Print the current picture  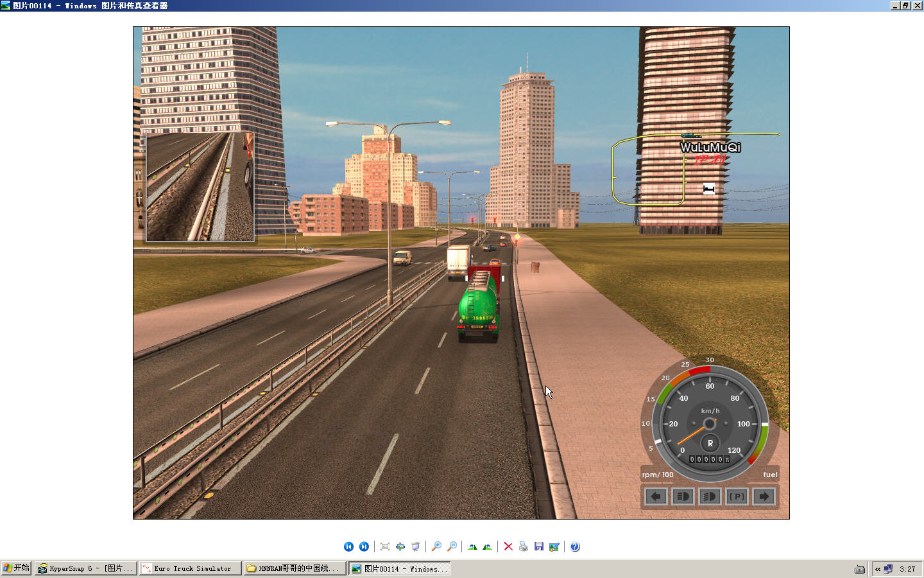pyautogui.click(x=524, y=547)
